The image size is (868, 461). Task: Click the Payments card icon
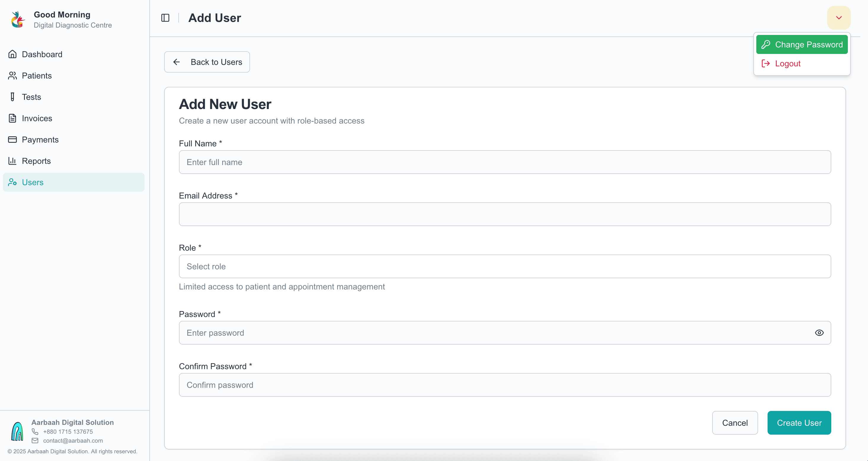[12, 140]
